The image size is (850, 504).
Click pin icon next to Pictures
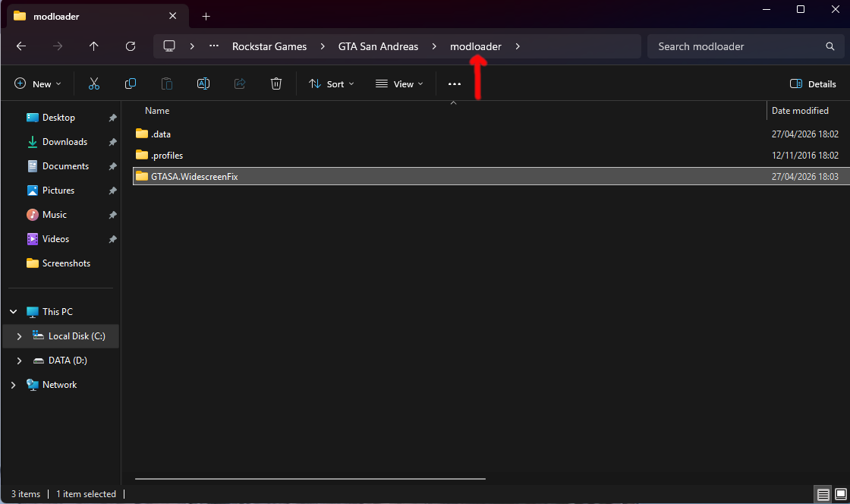[x=113, y=191]
